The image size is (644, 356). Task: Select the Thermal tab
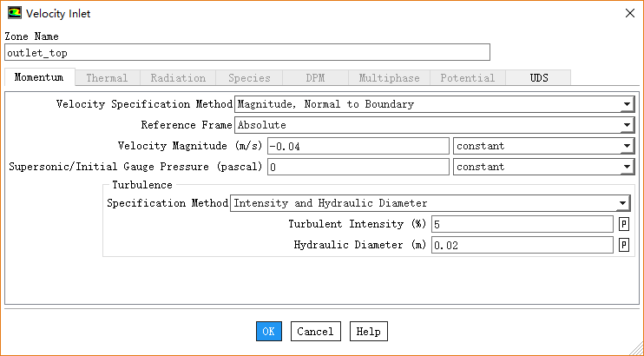pyautogui.click(x=107, y=78)
